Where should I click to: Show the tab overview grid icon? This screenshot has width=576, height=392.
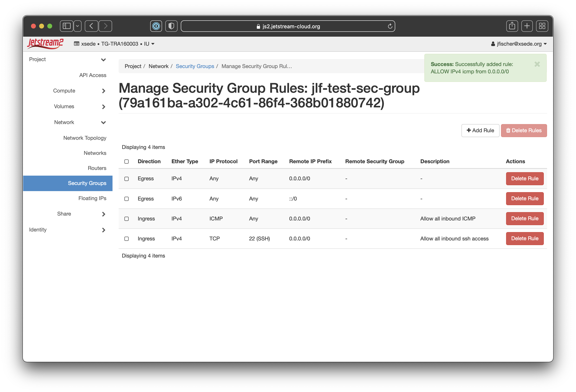[x=542, y=26]
